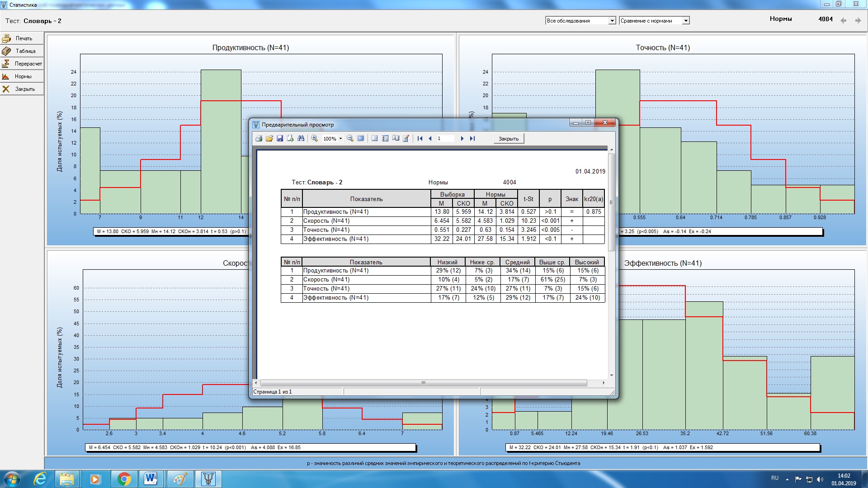Expand the 100% zoom dropdown
This screenshot has width=868, height=488.
(340, 139)
